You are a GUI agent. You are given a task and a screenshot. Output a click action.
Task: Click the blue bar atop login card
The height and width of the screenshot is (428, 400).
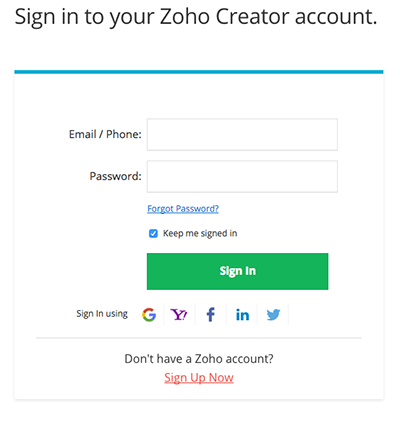[199, 72]
